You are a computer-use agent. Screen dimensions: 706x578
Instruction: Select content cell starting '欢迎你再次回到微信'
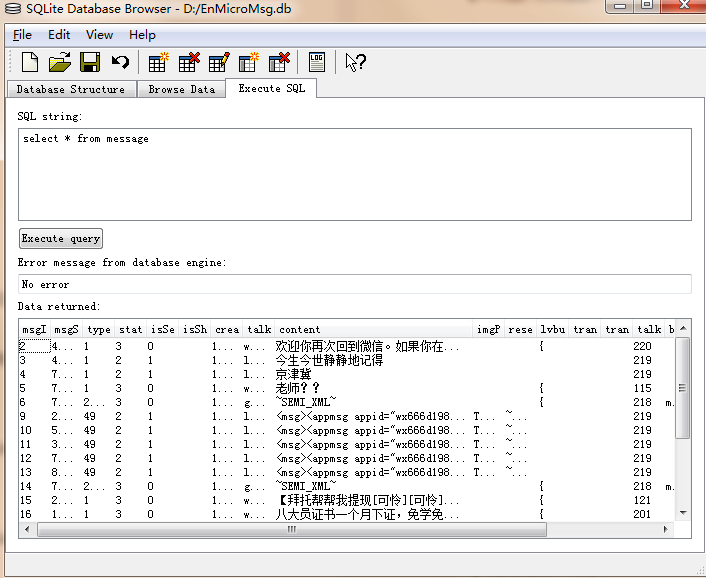[373, 346]
